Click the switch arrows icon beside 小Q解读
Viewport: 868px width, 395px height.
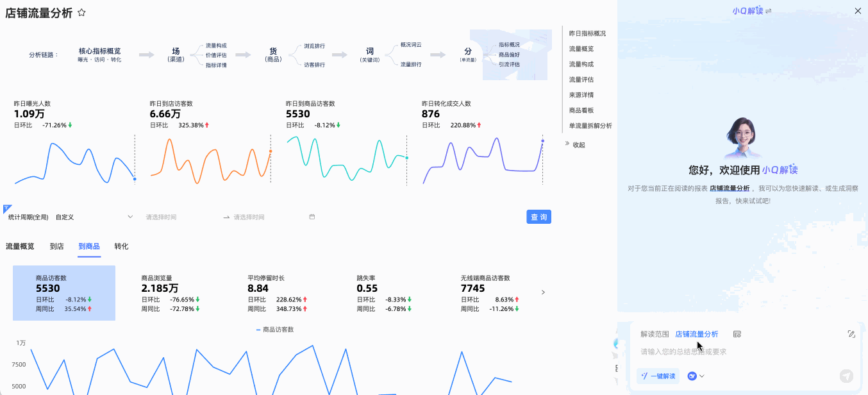769,11
